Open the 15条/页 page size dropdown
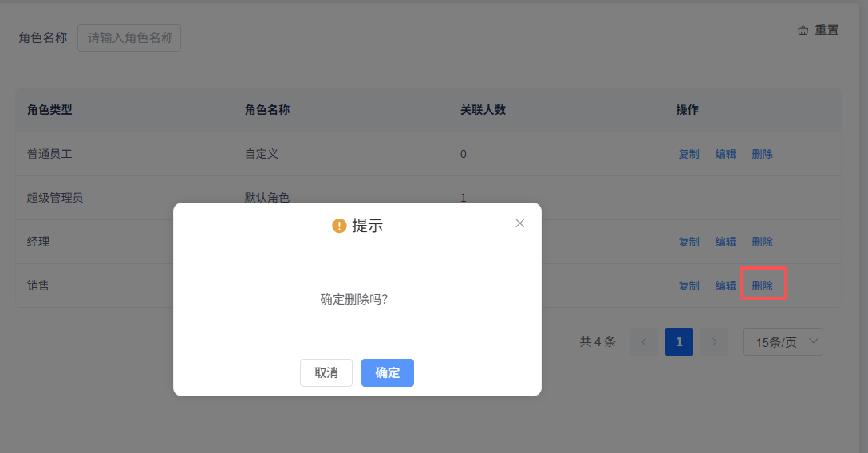868x453 pixels. coord(783,341)
